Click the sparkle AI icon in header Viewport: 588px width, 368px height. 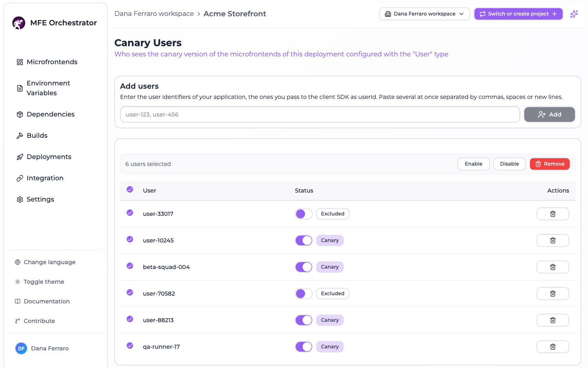pos(574,14)
